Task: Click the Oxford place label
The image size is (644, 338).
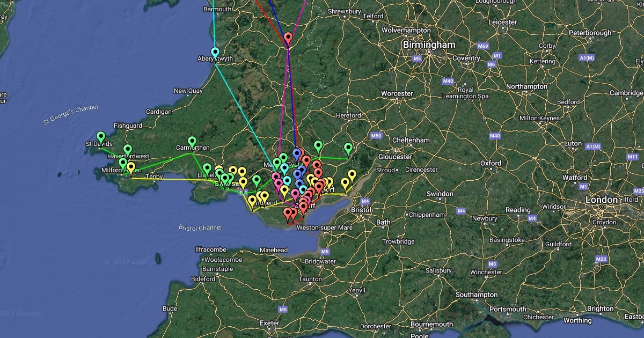Action: coord(491,163)
